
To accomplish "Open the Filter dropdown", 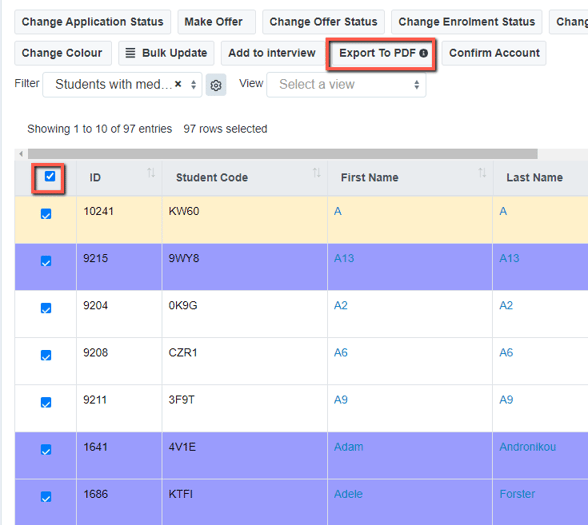I will tap(122, 85).
